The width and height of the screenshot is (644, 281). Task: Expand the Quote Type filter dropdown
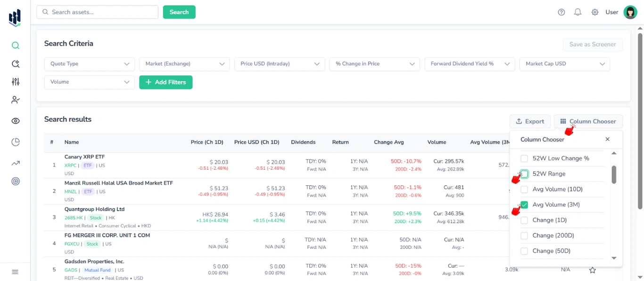90,64
